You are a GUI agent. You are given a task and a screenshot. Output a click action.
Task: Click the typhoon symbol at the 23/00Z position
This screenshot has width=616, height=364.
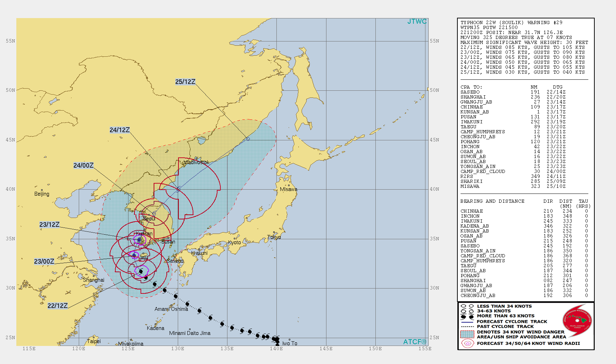134,255
